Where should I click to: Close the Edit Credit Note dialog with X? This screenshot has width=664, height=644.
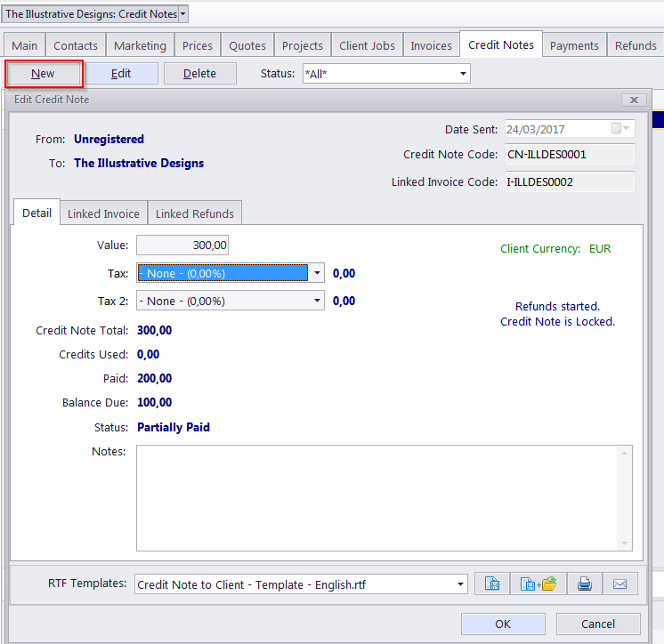(x=634, y=100)
